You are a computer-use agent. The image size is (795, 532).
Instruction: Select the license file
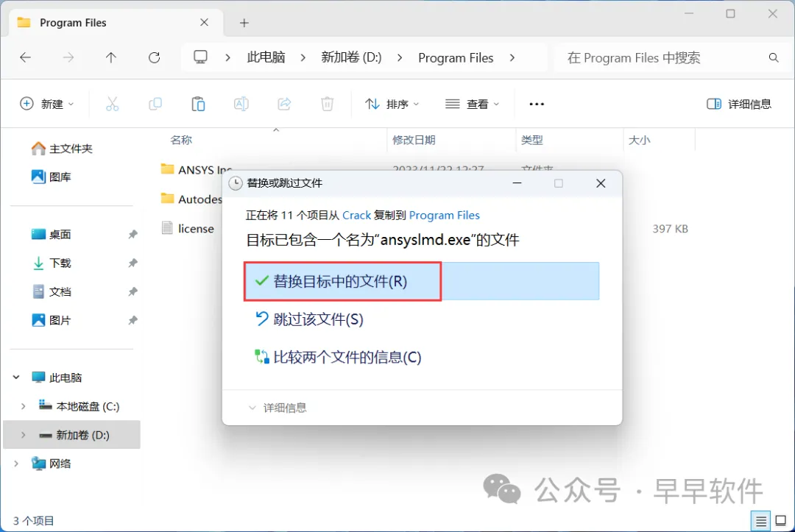tap(187, 228)
